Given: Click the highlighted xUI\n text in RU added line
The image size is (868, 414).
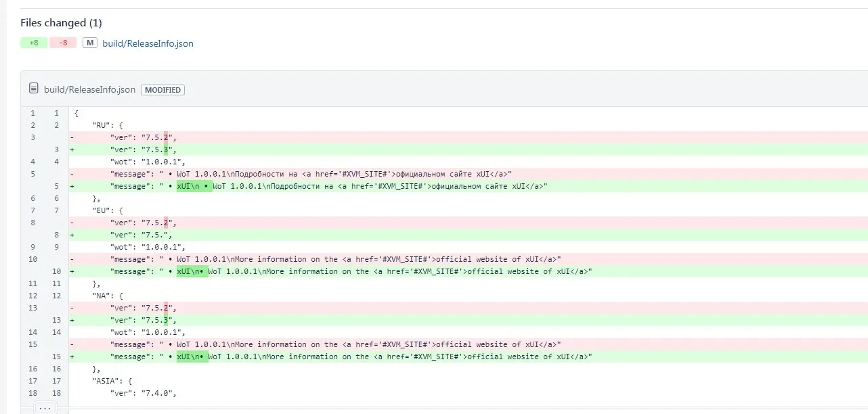Looking at the screenshot, I should click(194, 186).
